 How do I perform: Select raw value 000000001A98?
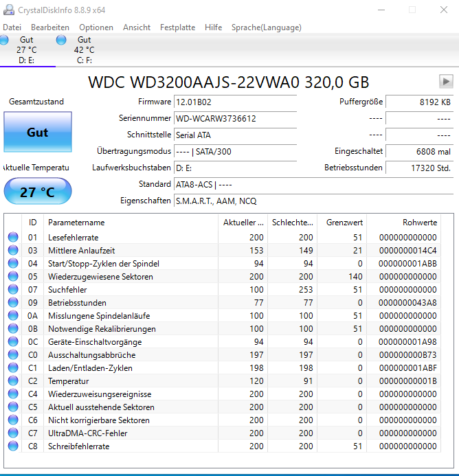[407, 342]
